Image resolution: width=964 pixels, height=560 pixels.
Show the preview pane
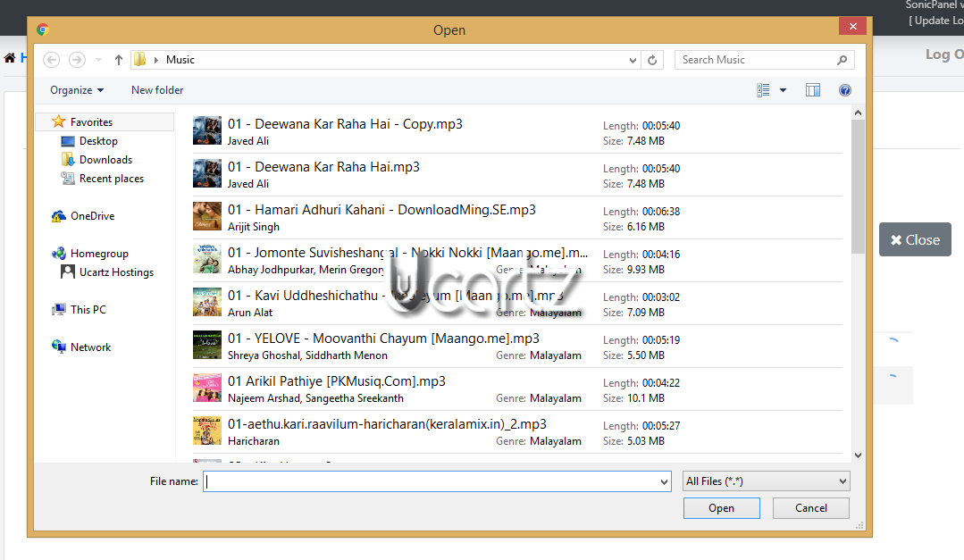(813, 90)
